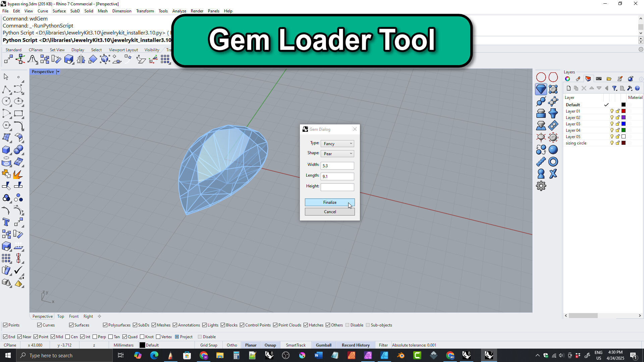Expand the Perspective viewport menu arrow
This screenshot has width=644, height=362.
pos(58,72)
